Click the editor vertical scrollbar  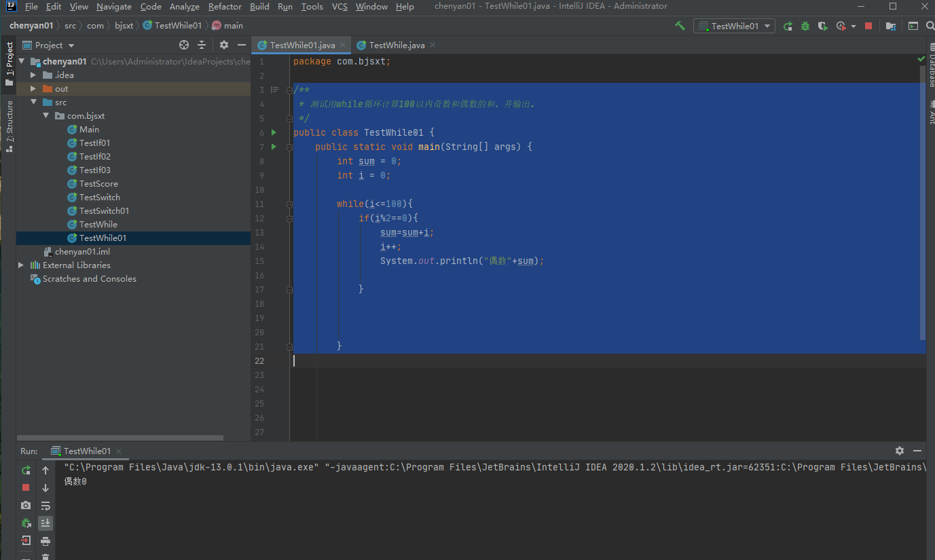pos(923,202)
